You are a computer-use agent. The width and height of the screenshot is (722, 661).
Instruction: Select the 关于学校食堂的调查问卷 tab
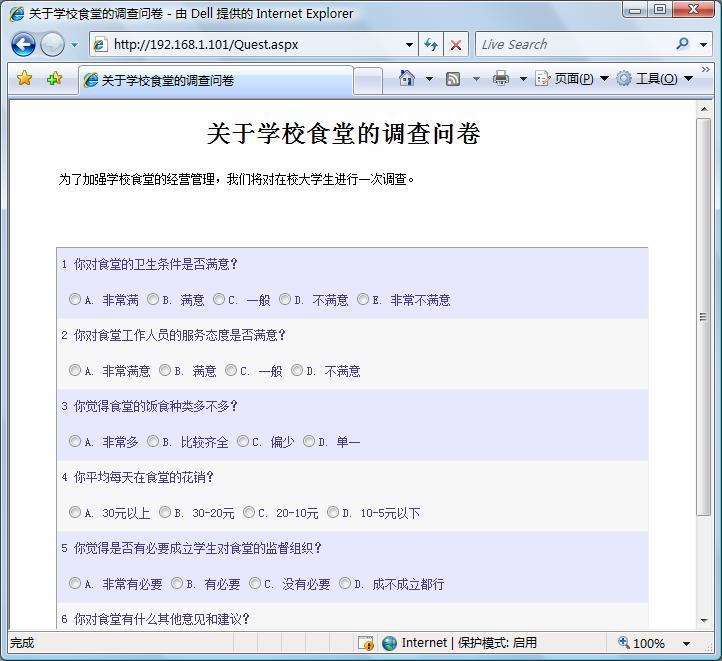215,81
